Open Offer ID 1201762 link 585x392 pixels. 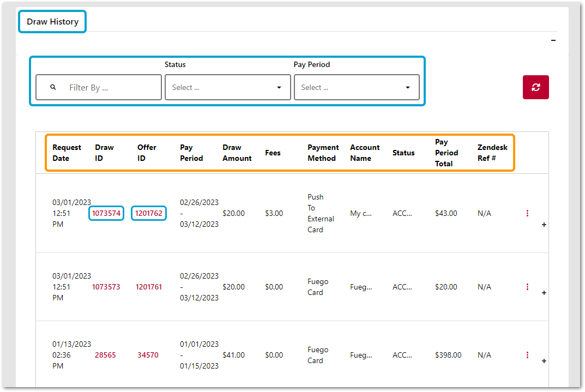click(149, 213)
